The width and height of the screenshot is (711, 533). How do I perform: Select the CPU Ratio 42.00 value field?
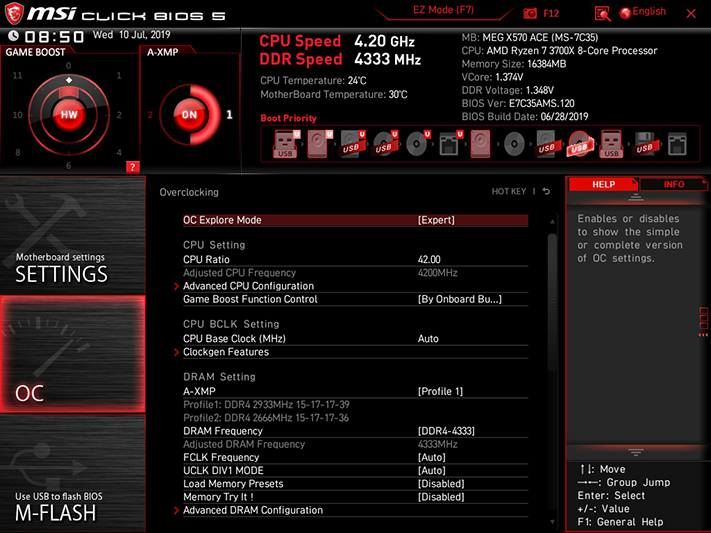(429, 259)
